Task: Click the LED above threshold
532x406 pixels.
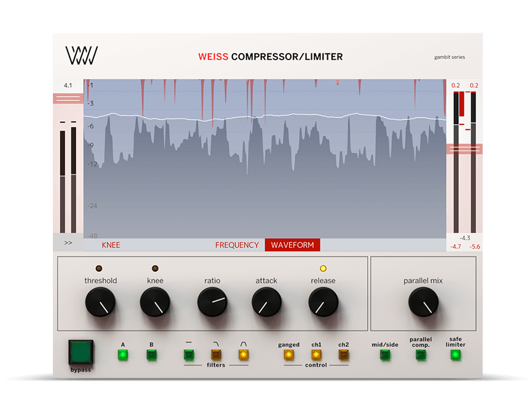Action: 99,269
